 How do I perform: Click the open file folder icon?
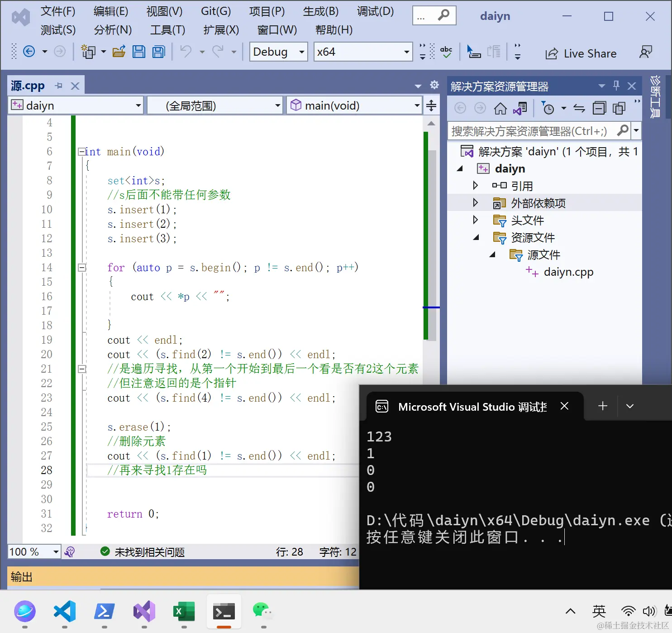[119, 52]
